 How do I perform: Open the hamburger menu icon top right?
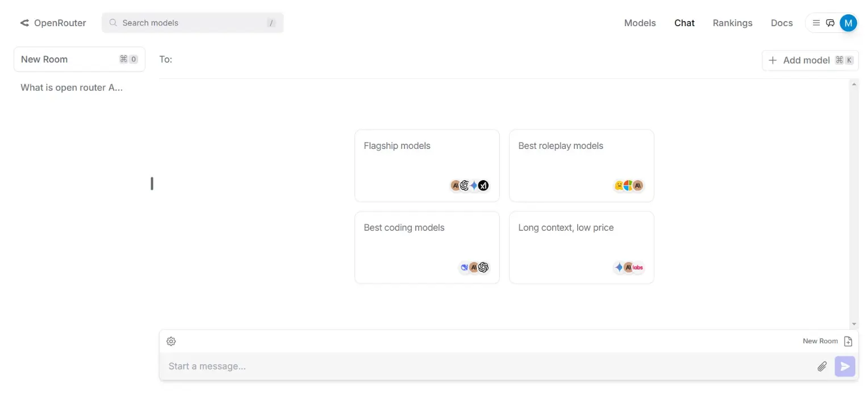coord(816,23)
